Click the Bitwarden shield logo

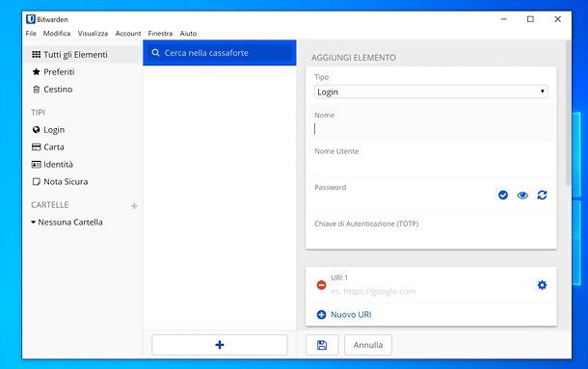(x=31, y=19)
